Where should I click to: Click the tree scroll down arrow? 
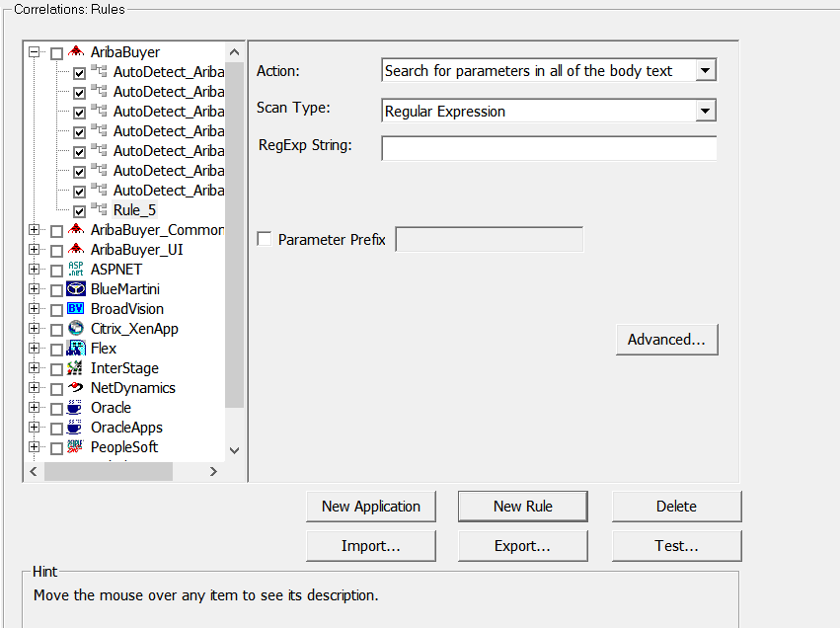[235, 450]
